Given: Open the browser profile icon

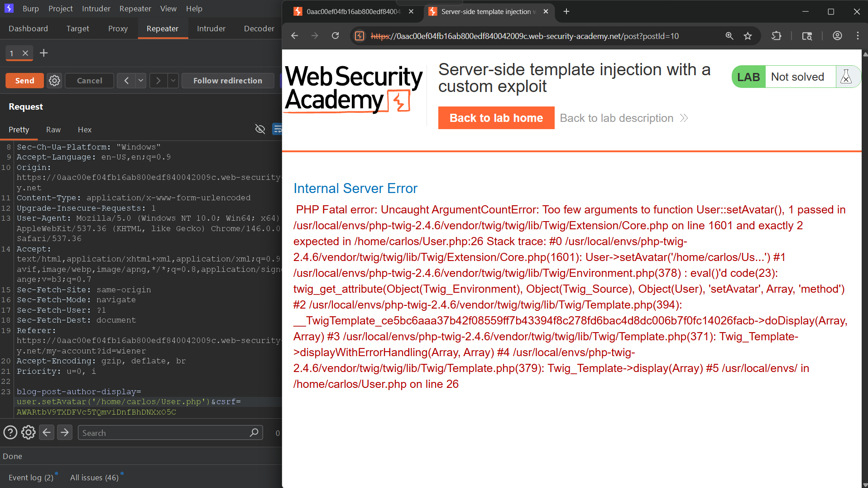Looking at the screenshot, I should 837,36.
